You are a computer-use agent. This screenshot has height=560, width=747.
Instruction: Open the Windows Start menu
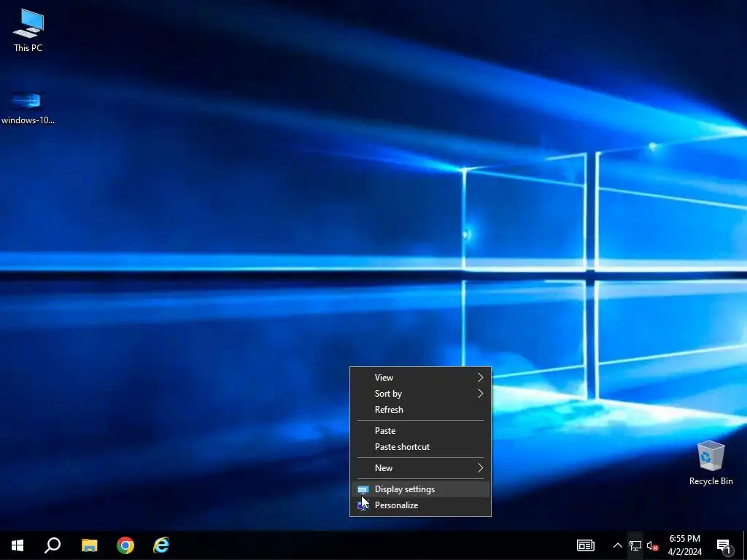(x=18, y=545)
